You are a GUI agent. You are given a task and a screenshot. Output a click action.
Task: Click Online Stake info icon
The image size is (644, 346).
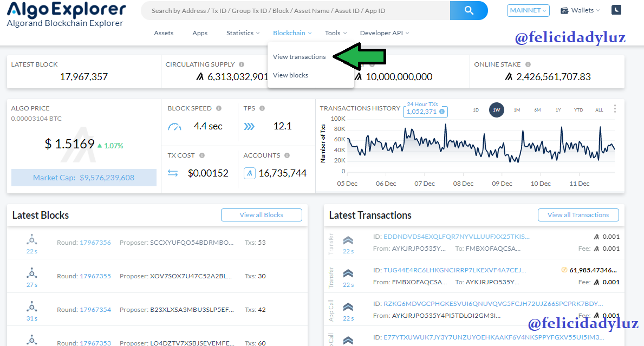528,64
